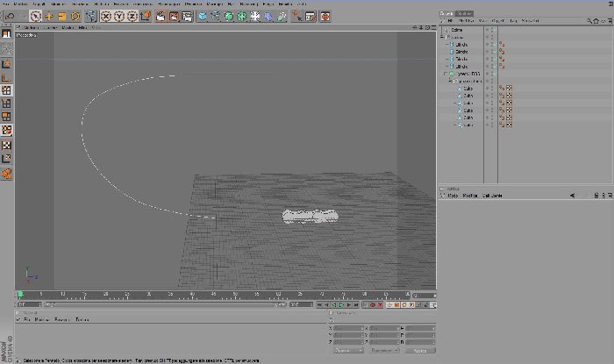Click the Undo arrow icon

[x=11, y=17]
